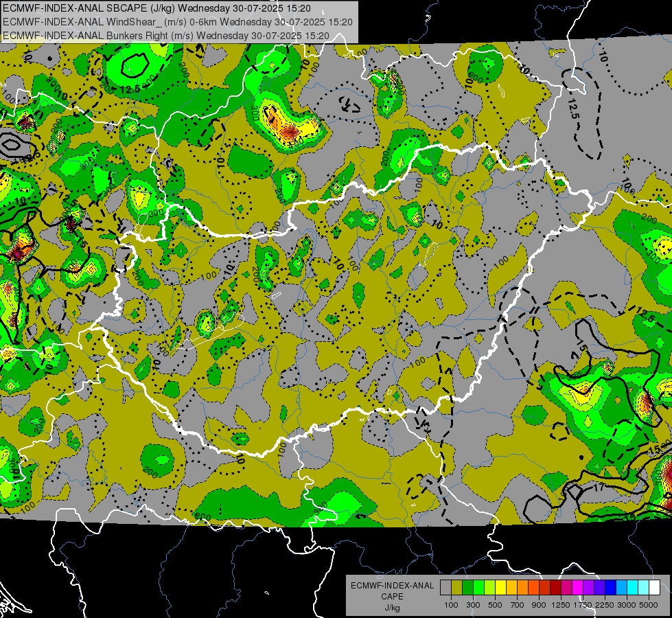Click the legend value 100

pos(451,605)
